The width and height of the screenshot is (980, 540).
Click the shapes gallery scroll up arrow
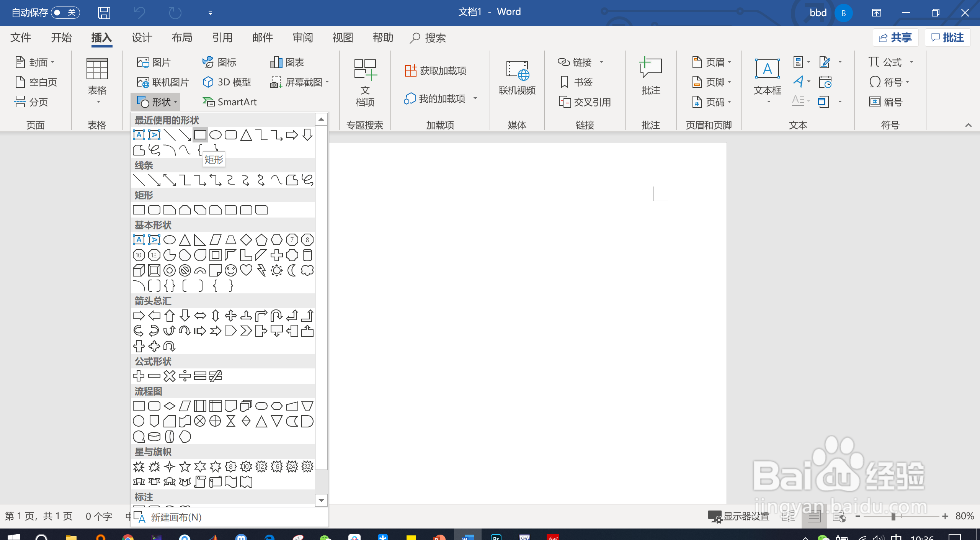click(321, 119)
